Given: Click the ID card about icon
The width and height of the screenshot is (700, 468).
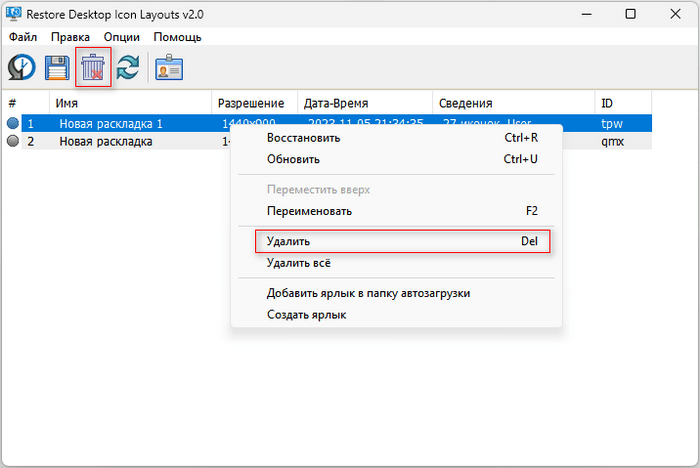Looking at the screenshot, I should pyautogui.click(x=169, y=67).
